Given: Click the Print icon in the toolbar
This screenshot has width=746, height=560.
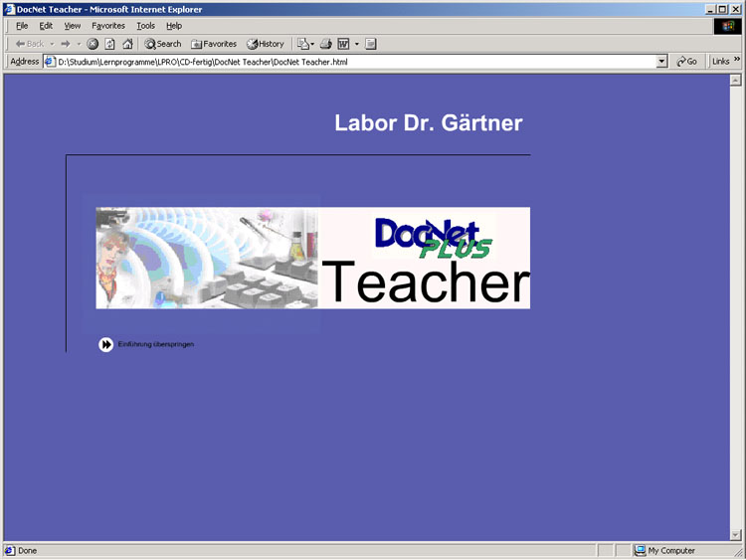Looking at the screenshot, I should (325, 44).
